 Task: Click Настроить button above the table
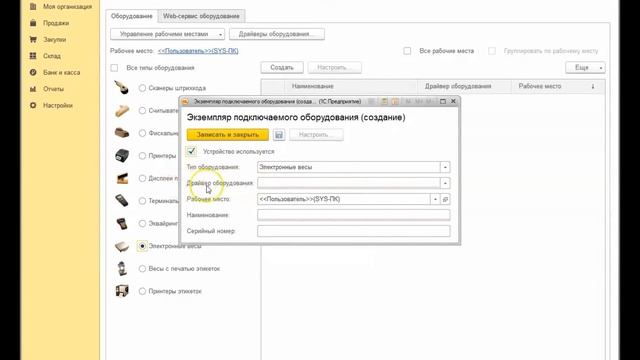coord(334,67)
